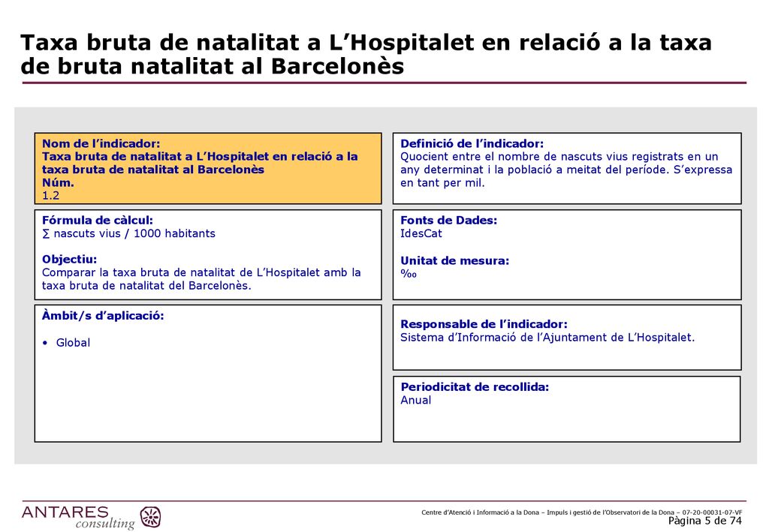Click the 'Fonts de Dades:' heading

[x=449, y=220]
